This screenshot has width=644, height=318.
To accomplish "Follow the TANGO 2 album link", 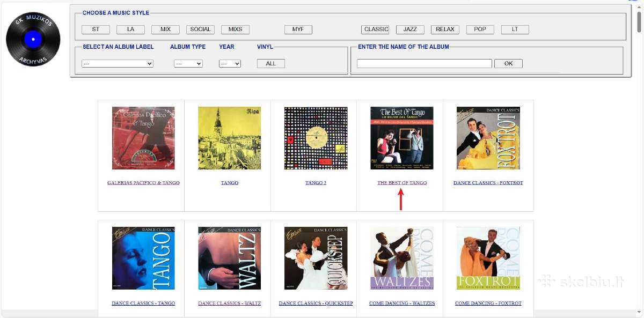I will 316,183.
